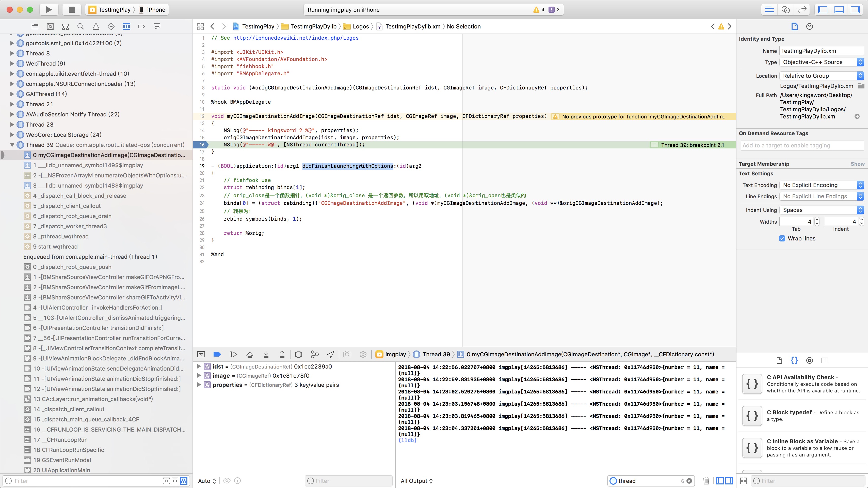868x488 pixels.
Task: Toggle the Wrap lines checkbox
Action: pos(782,238)
